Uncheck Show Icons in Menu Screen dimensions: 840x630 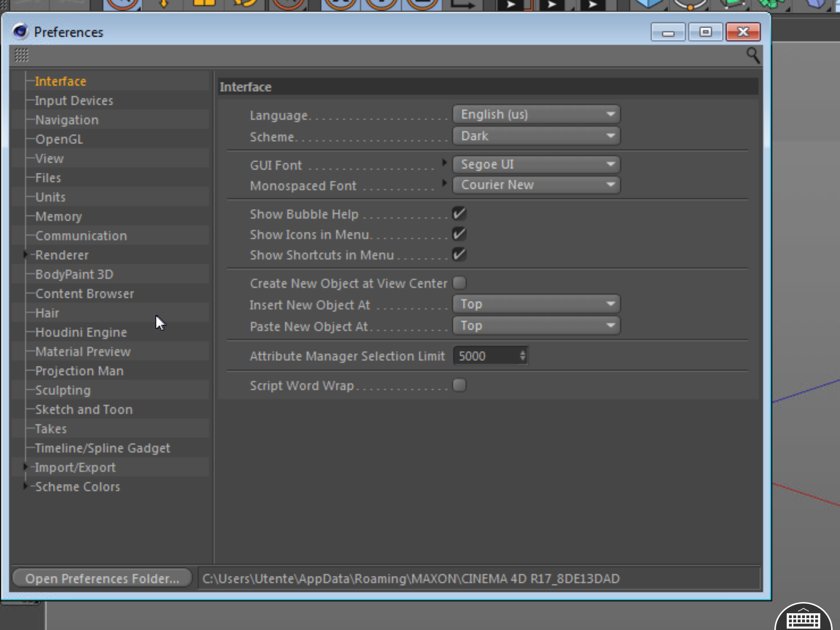[x=459, y=234]
